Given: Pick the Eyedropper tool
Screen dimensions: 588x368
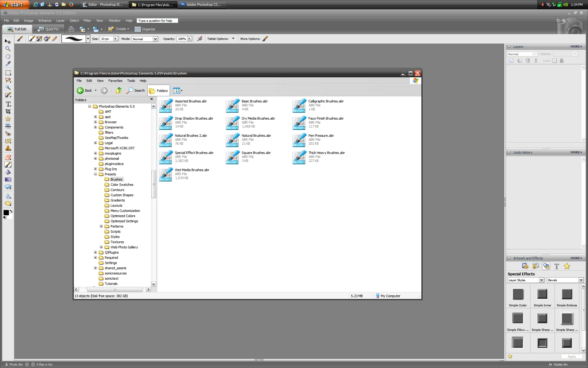Looking at the screenshot, I should pyautogui.click(x=8, y=64).
